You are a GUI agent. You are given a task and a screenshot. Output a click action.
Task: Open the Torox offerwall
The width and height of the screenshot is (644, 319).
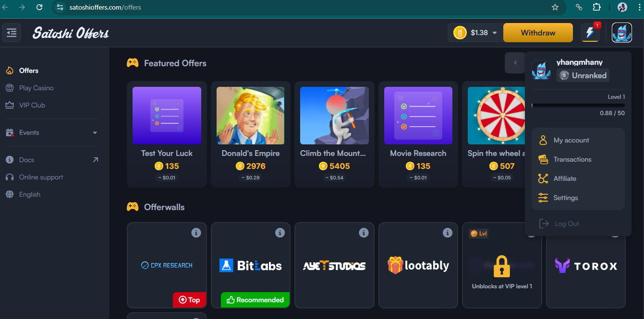tap(586, 265)
